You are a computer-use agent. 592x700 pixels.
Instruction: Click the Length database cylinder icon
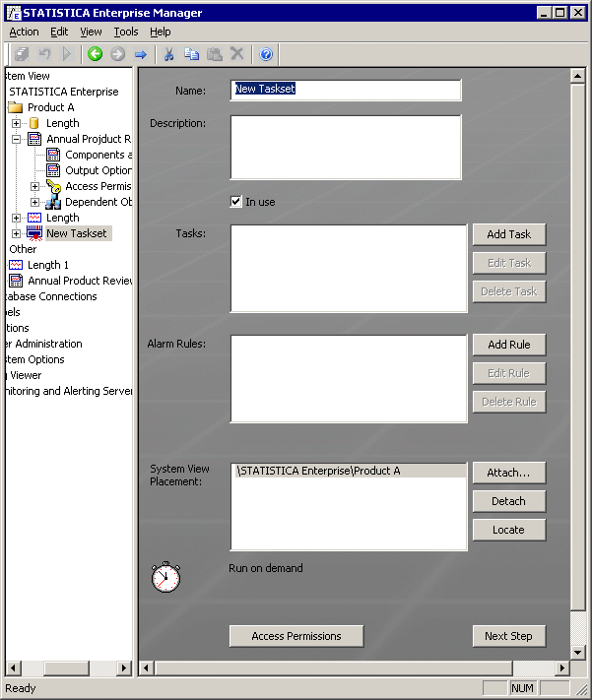click(33, 123)
